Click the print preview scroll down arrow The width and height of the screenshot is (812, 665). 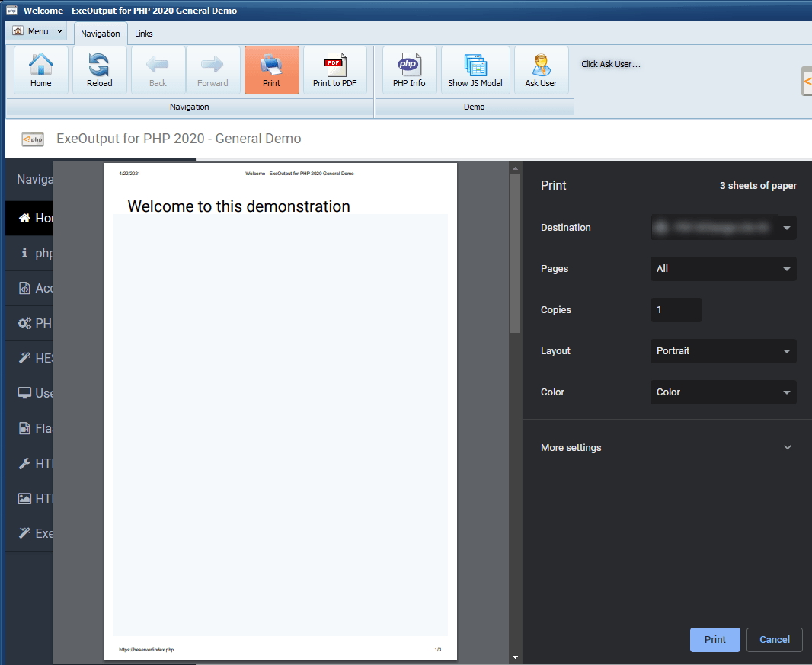[515, 657]
